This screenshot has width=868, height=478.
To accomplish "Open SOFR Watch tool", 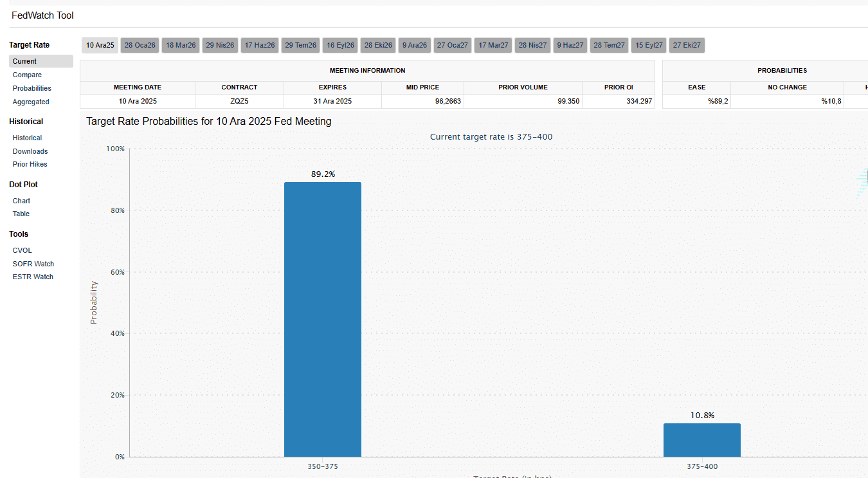I will [x=33, y=264].
